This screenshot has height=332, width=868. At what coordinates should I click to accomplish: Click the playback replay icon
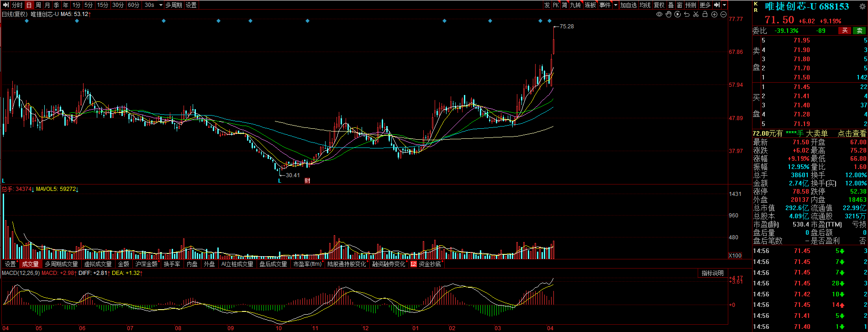678,14
